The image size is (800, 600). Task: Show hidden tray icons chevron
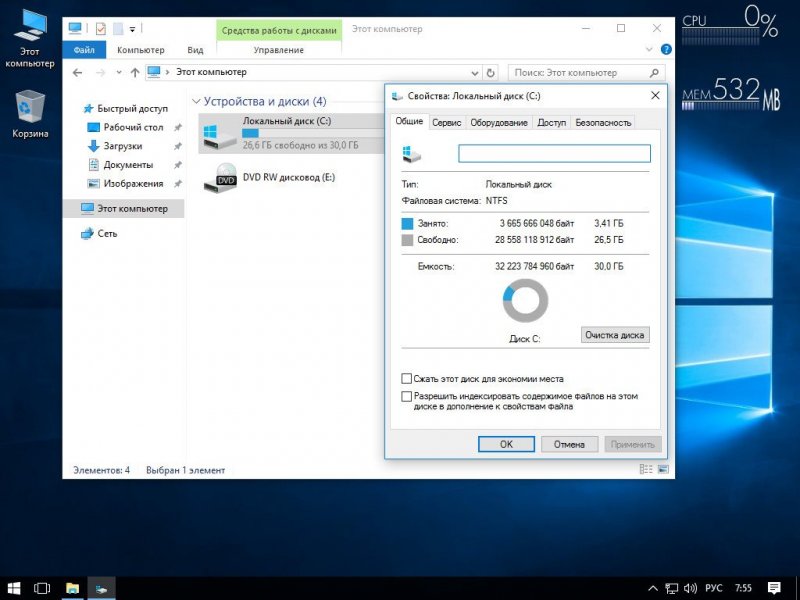(653, 588)
